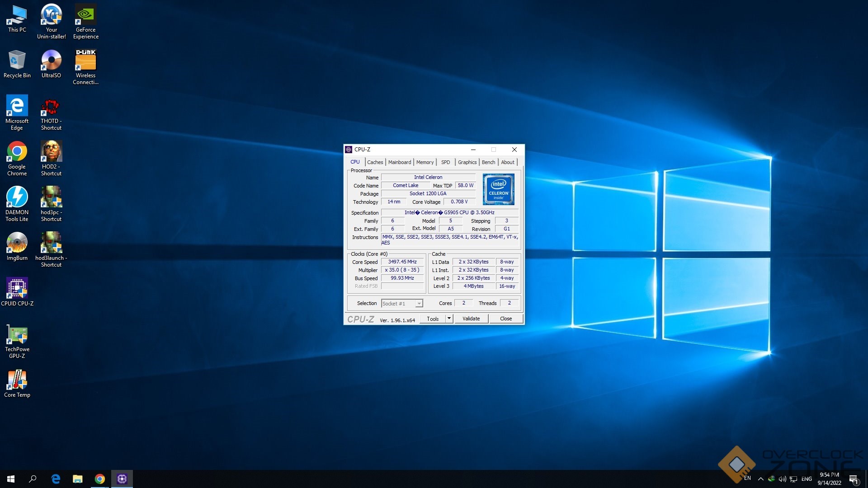Click the Intel Celeron logo image
The height and width of the screenshot is (488, 868).
pyautogui.click(x=498, y=189)
